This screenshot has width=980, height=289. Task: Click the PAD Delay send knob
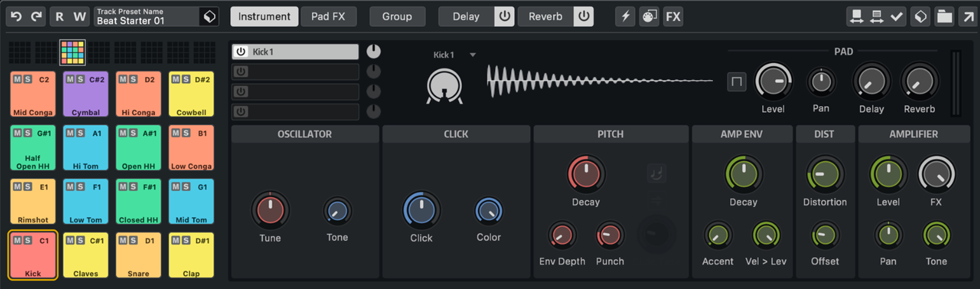[x=871, y=81]
